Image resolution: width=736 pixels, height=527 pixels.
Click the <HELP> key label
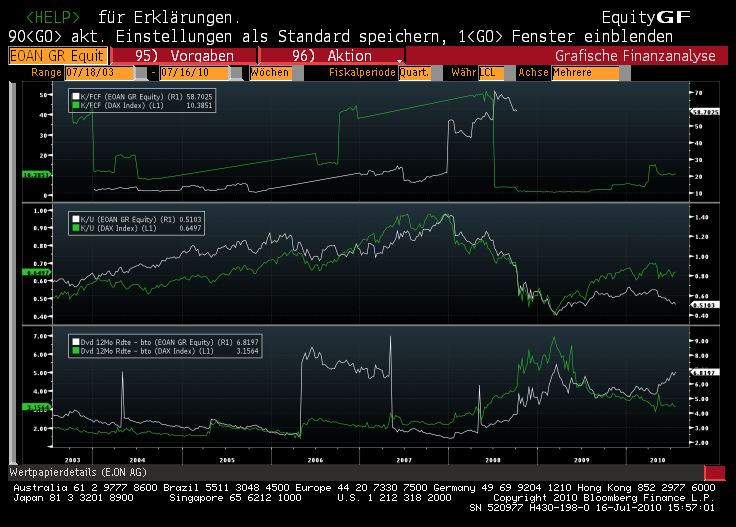[53, 17]
